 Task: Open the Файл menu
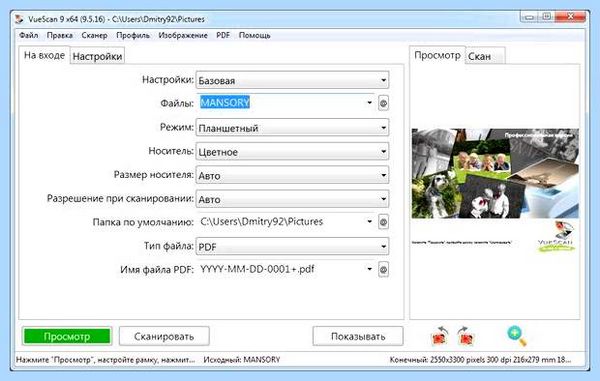point(29,36)
